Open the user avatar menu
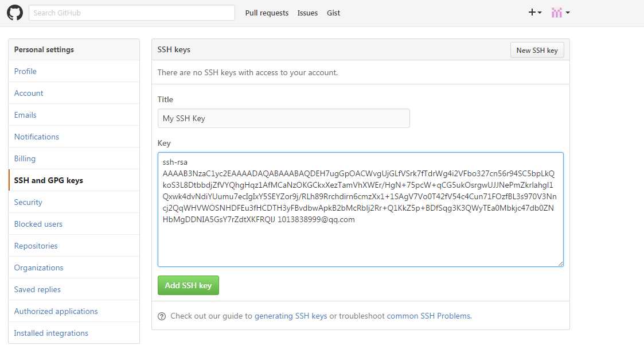Image resolution: width=644 pixels, height=345 pixels. 560,13
